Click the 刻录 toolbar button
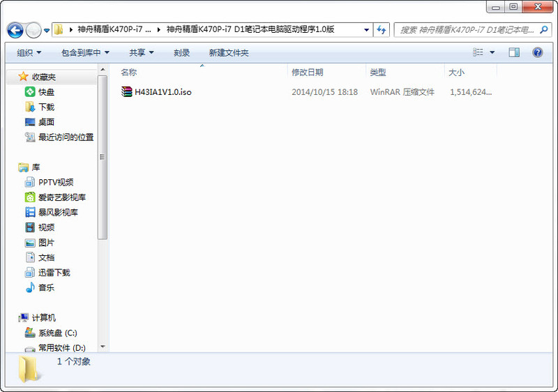This screenshot has width=558, height=392. point(181,52)
